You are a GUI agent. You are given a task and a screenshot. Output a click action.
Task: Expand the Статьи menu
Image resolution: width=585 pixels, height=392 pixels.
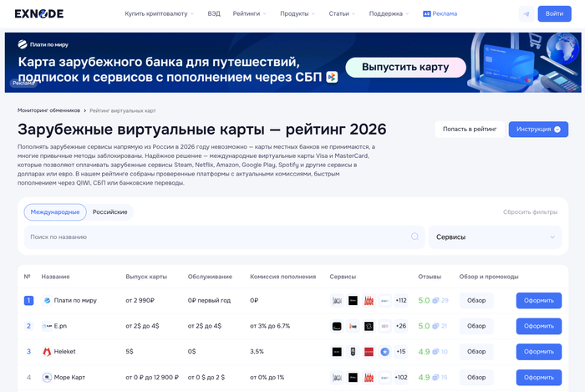tap(342, 14)
